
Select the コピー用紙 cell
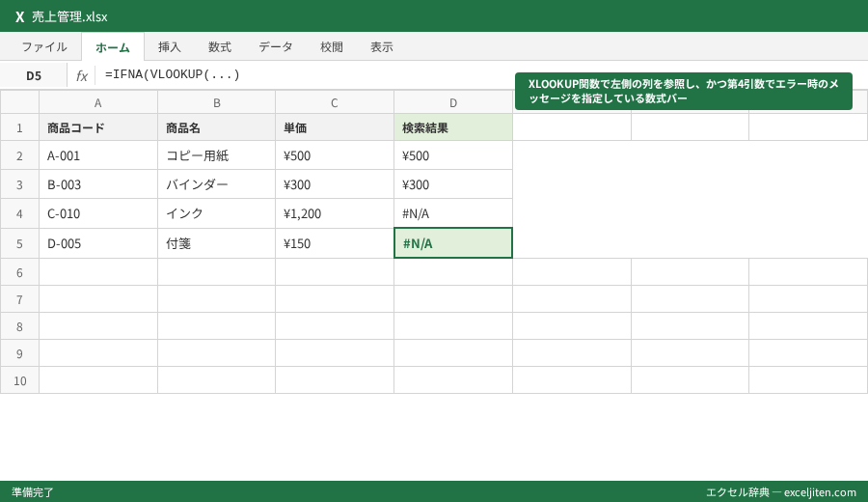[x=216, y=155]
